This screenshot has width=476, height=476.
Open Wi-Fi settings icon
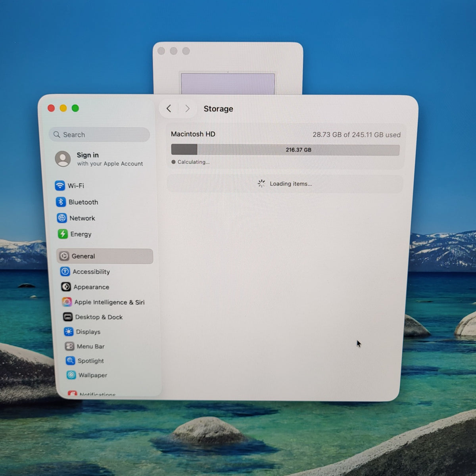coord(60,185)
